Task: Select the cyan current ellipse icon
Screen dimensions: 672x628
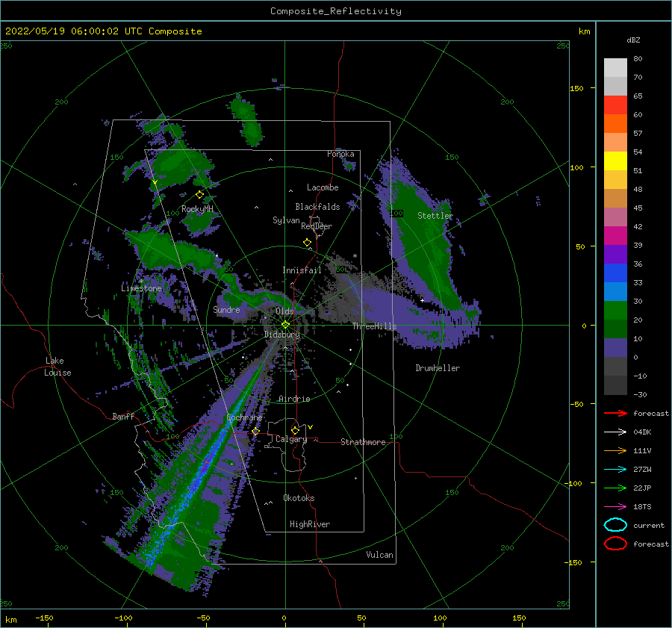Action: point(615,525)
